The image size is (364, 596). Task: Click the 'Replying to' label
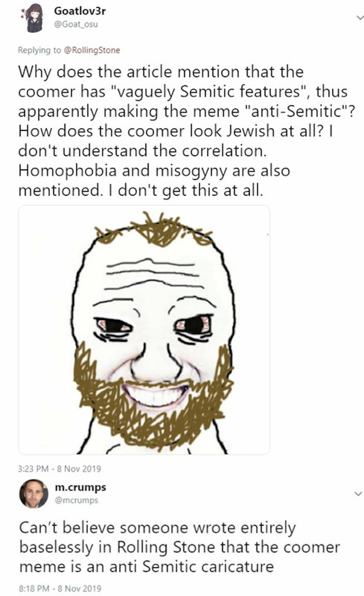tap(40, 50)
